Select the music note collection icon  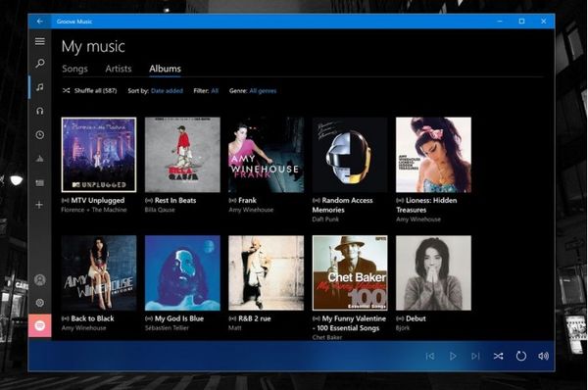[x=40, y=87]
